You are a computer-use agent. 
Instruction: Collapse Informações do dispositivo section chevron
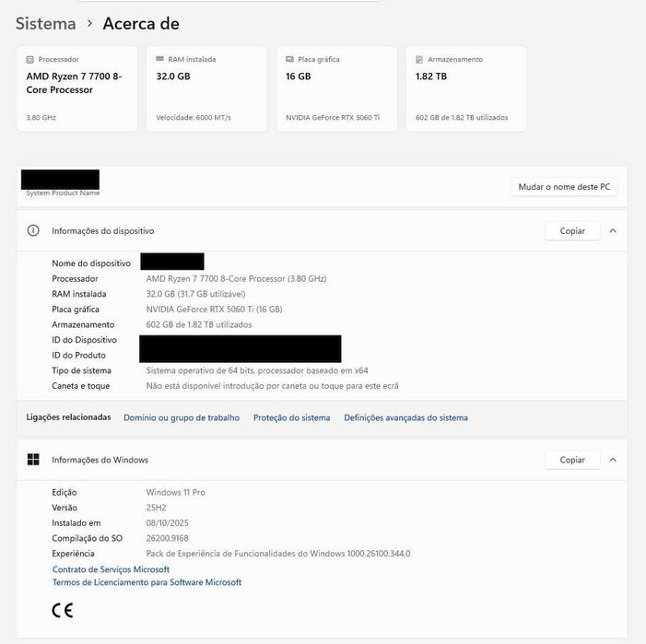(x=613, y=231)
